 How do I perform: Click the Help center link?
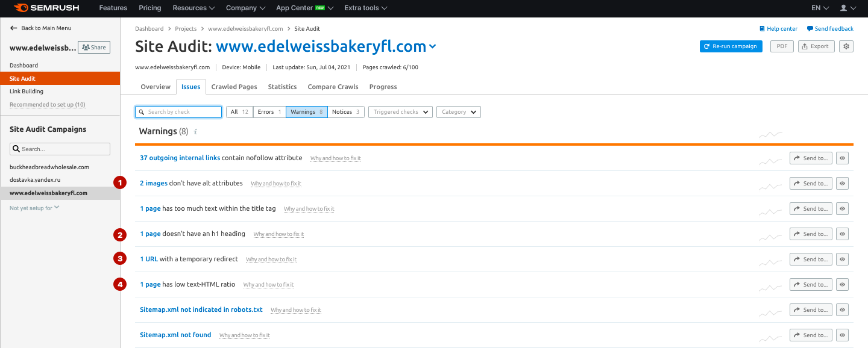click(x=778, y=29)
